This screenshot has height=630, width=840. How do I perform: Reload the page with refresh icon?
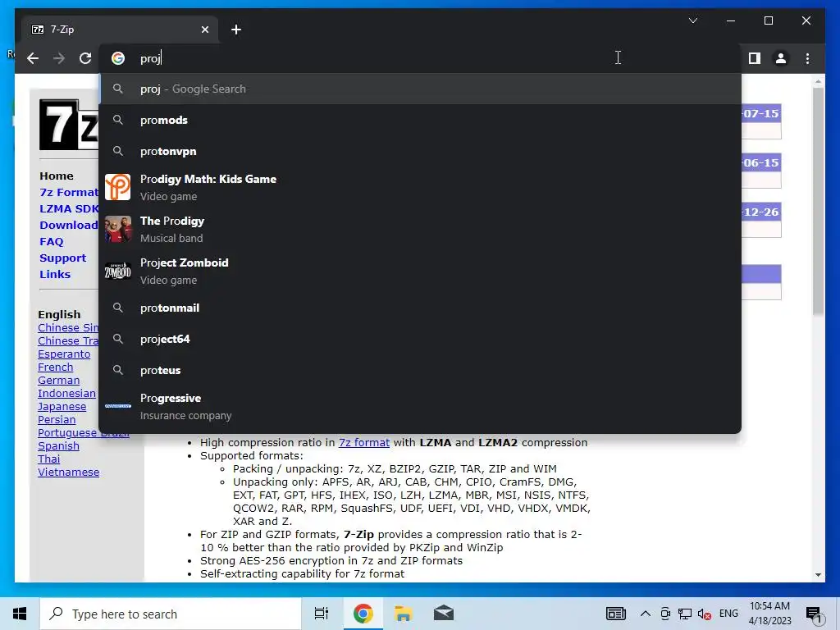(85, 58)
